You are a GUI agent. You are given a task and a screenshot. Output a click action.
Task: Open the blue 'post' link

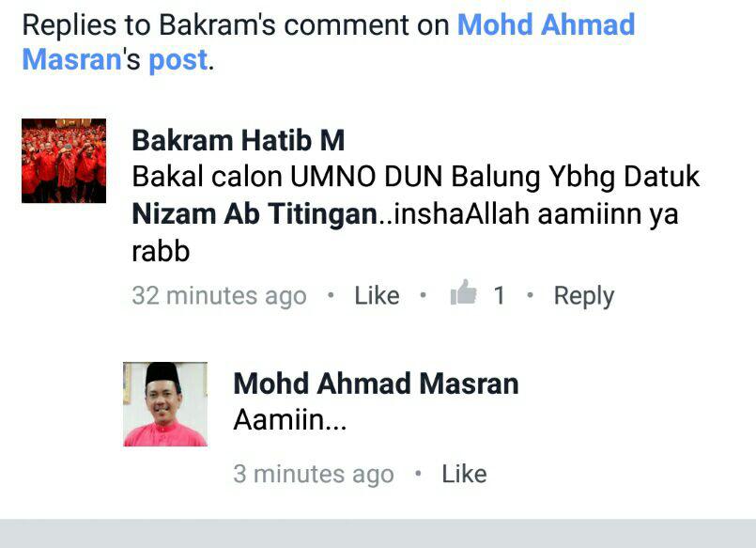point(177,61)
